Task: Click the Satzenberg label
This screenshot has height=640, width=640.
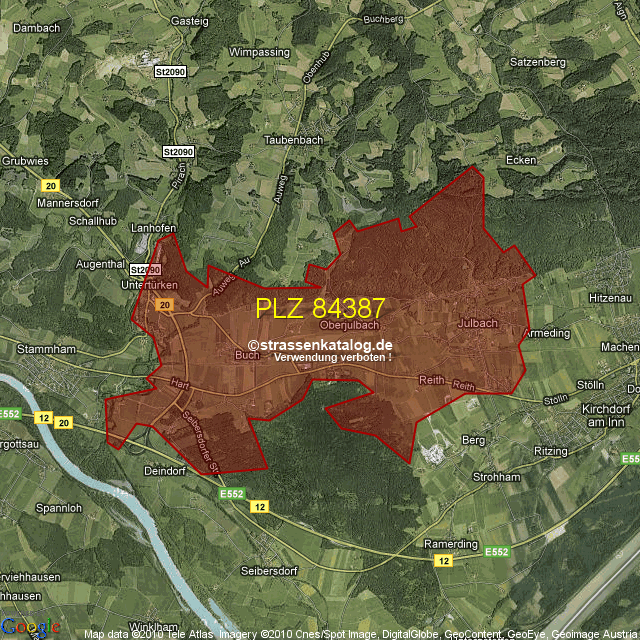Action: click(x=539, y=61)
